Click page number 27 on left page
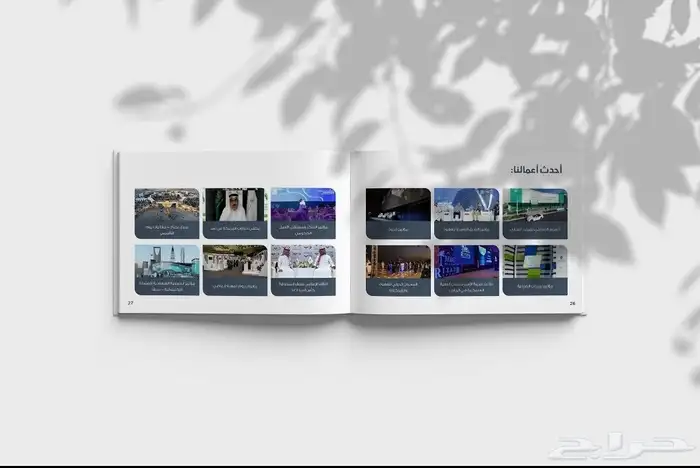This screenshot has width=700, height=468. click(130, 302)
